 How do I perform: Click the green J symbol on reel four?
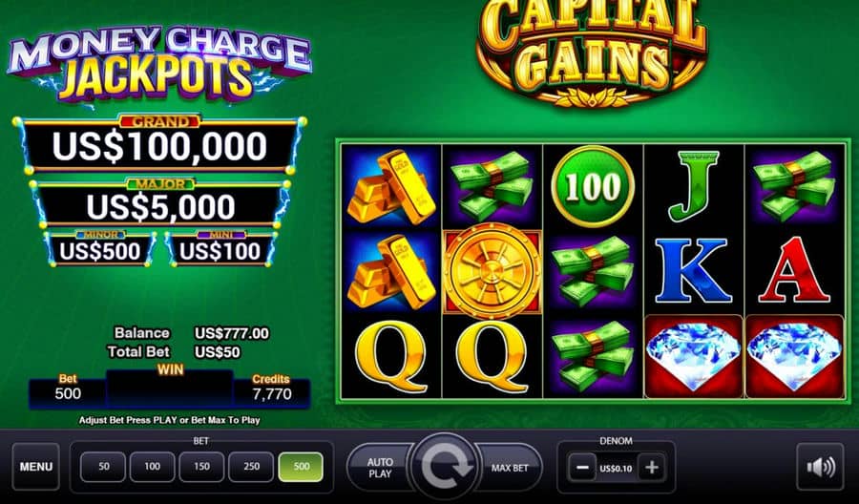point(693,186)
